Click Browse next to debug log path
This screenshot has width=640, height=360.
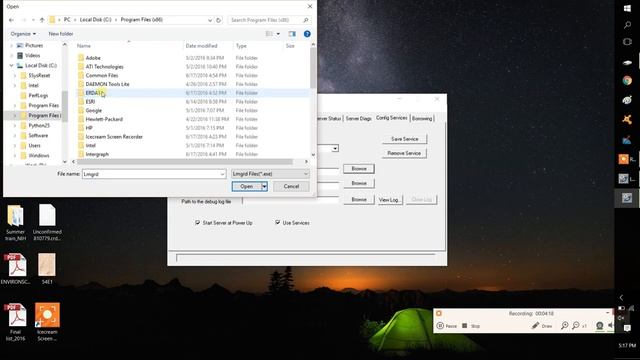[x=359, y=200]
